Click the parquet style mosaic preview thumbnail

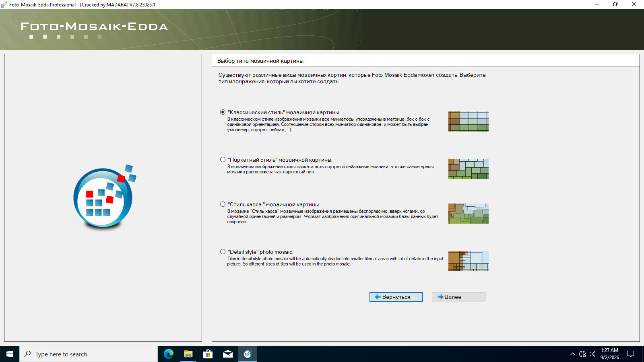[469, 169]
